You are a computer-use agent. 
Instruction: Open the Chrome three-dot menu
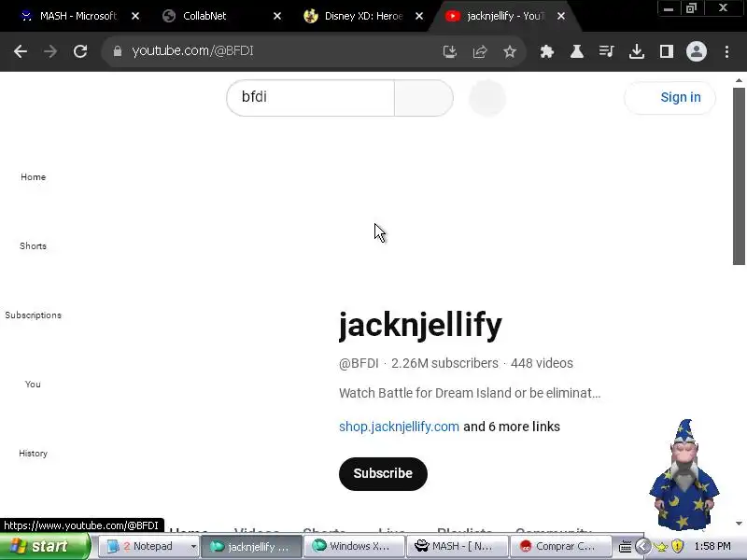tap(726, 51)
